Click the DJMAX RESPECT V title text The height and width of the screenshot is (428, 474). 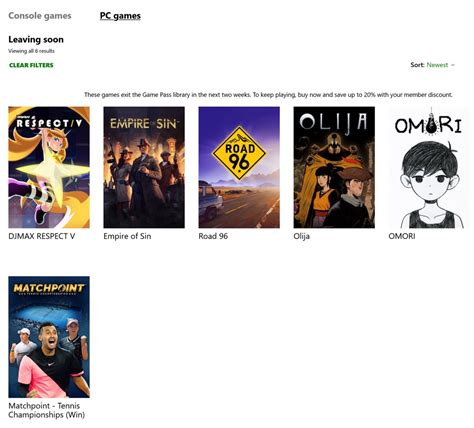point(42,236)
